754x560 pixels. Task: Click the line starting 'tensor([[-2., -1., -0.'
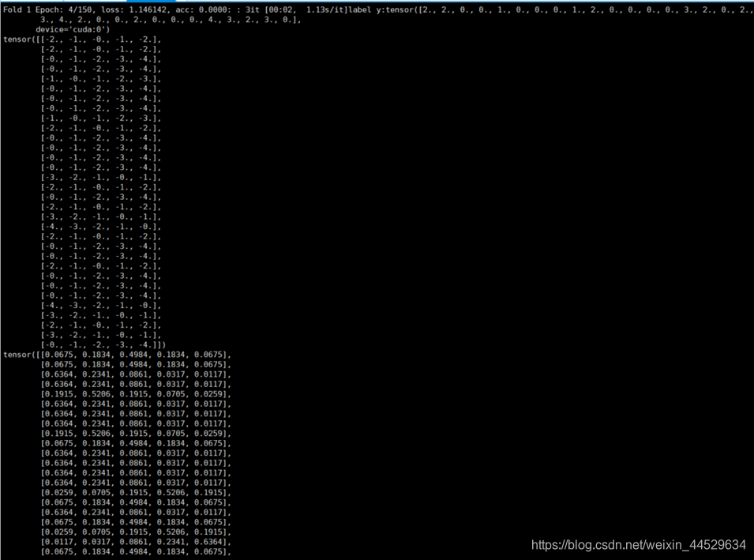tap(82, 39)
